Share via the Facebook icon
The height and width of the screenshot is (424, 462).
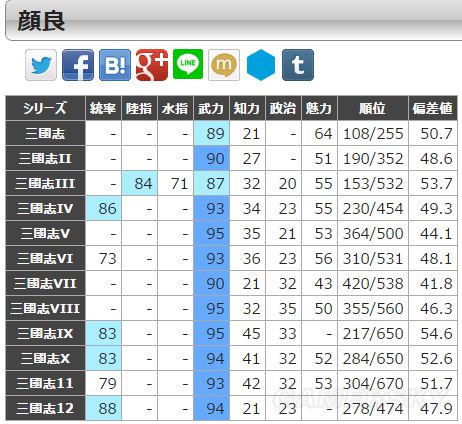click(x=78, y=65)
